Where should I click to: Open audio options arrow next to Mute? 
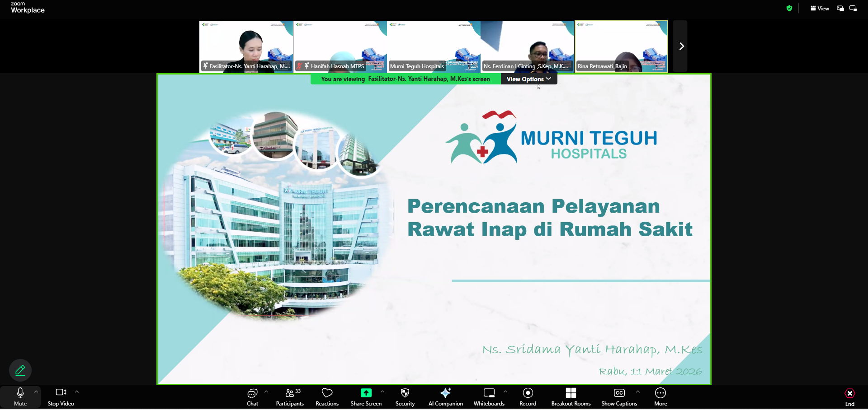tap(36, 391)
